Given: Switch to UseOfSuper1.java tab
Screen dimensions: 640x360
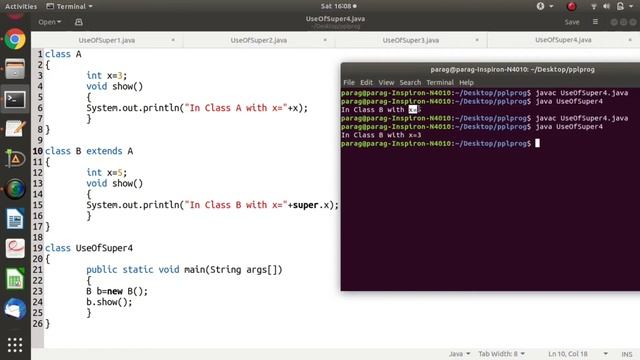Looking at the screenshot, I should tap(107, 40).
